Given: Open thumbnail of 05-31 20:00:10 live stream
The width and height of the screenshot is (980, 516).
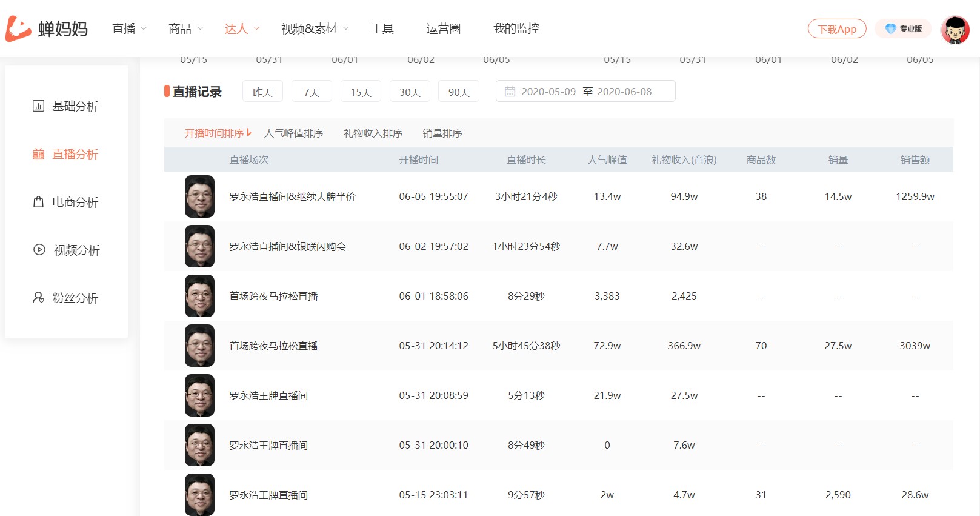Looking at the screenshot, I should coord(199,445).
